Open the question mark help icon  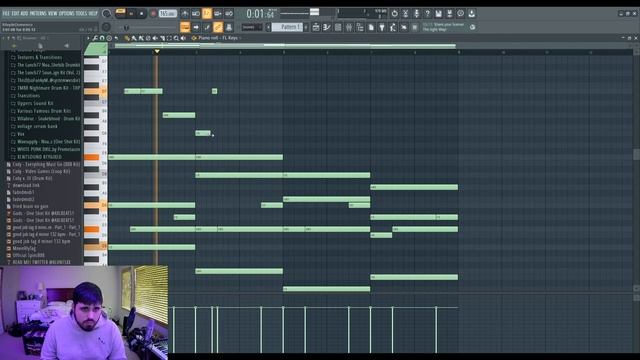tap(427, 13)
